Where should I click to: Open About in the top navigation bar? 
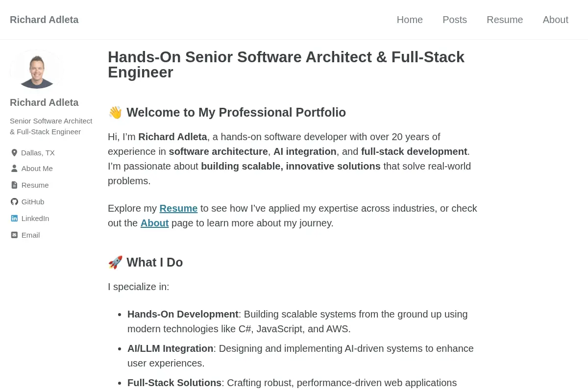[x=556, y=20]
